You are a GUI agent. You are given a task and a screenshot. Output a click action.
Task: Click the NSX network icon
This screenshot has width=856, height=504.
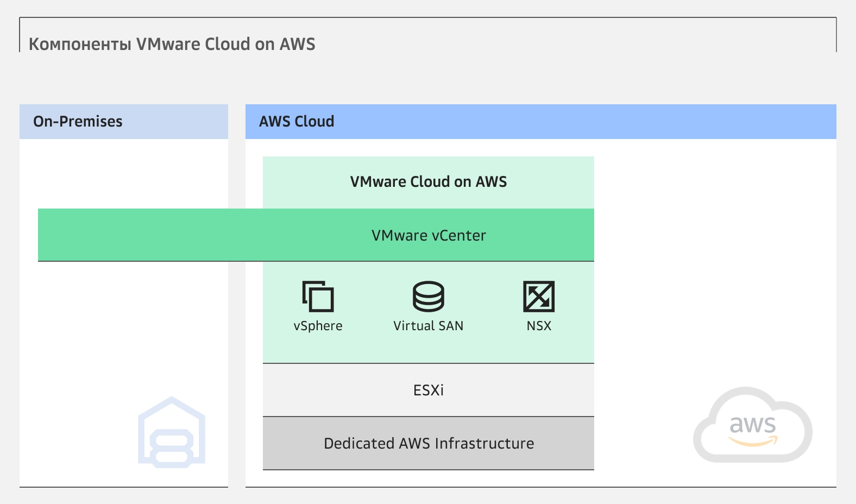click(x=539, y=297)
